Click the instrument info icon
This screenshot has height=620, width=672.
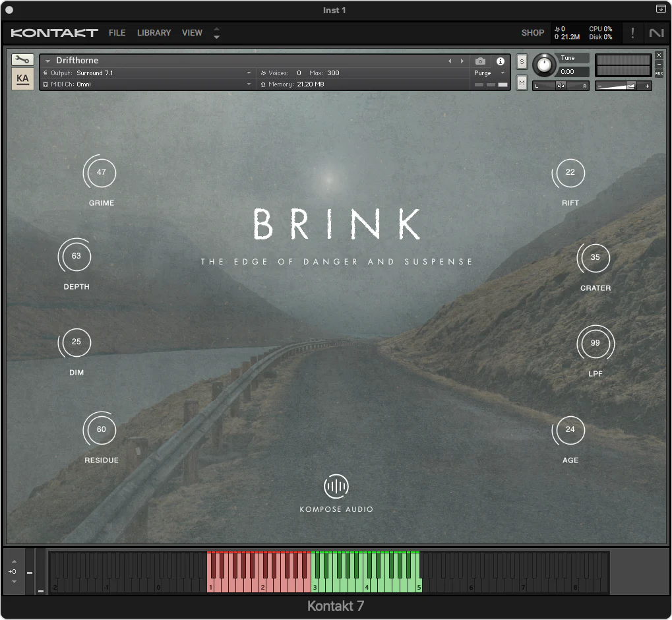point(499,61)
